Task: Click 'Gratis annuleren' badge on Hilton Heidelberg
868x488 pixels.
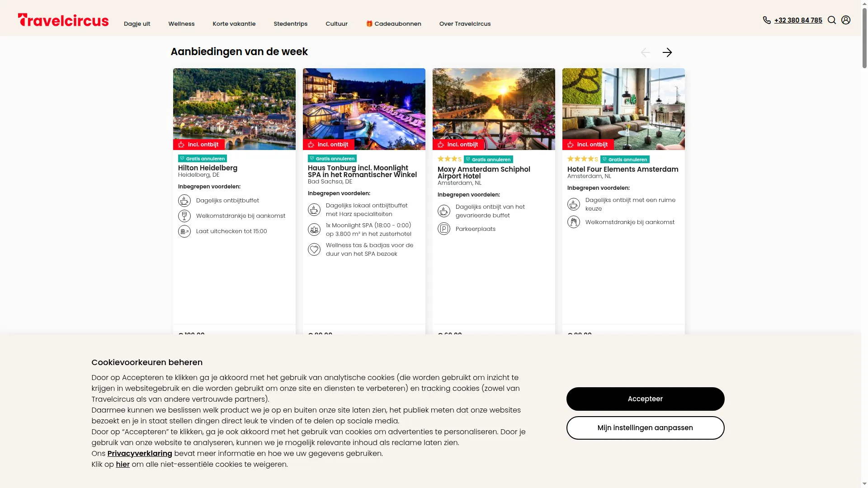Action: coord(203,159)
